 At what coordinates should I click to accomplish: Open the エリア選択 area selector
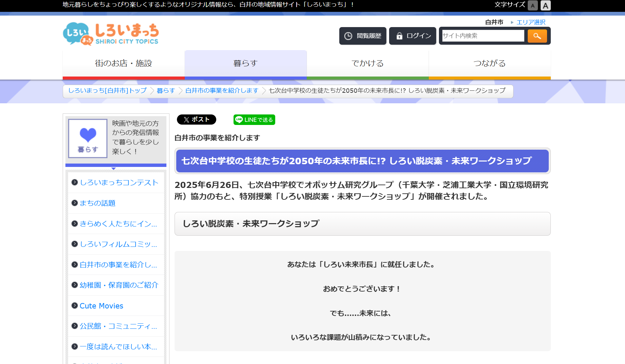coord(530,22)
